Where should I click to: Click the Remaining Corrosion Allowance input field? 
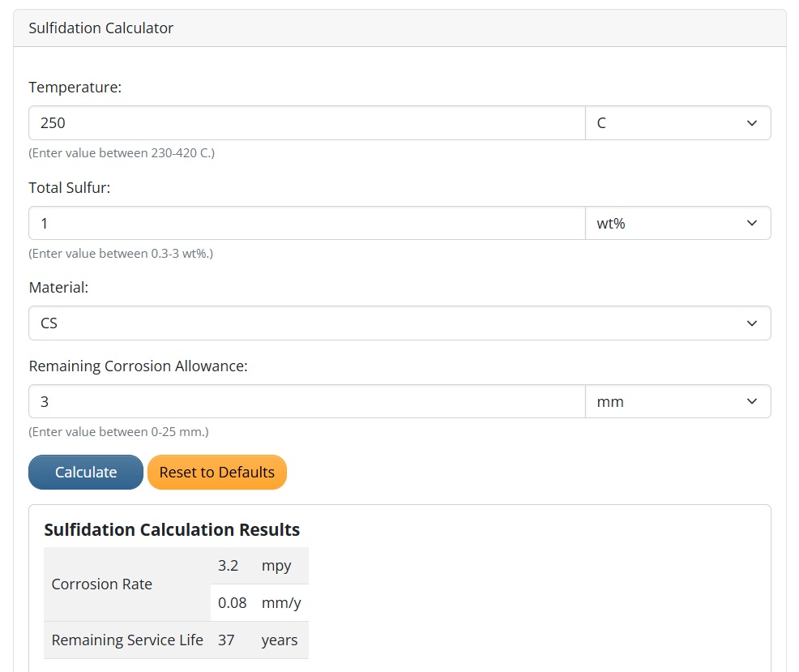306,401
